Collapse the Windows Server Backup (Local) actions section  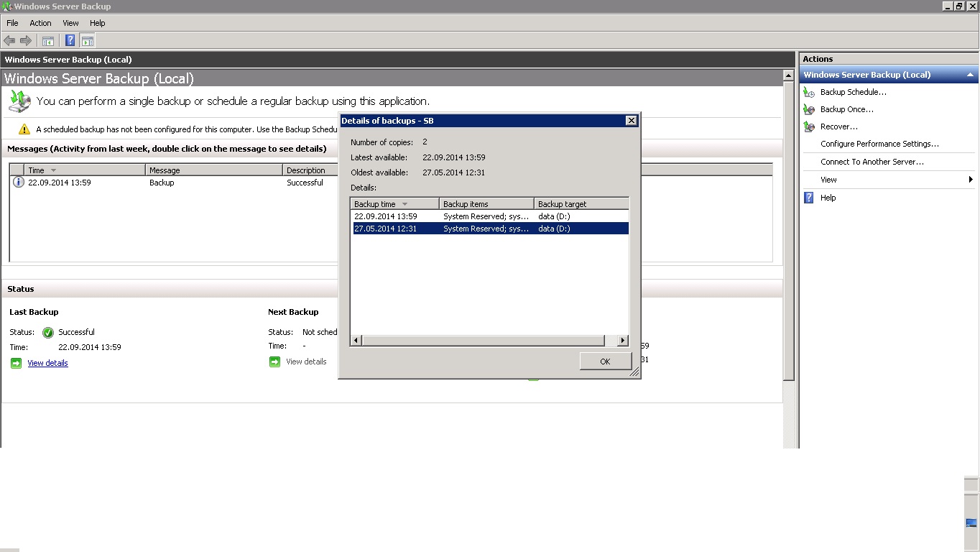tap(970, 75)
